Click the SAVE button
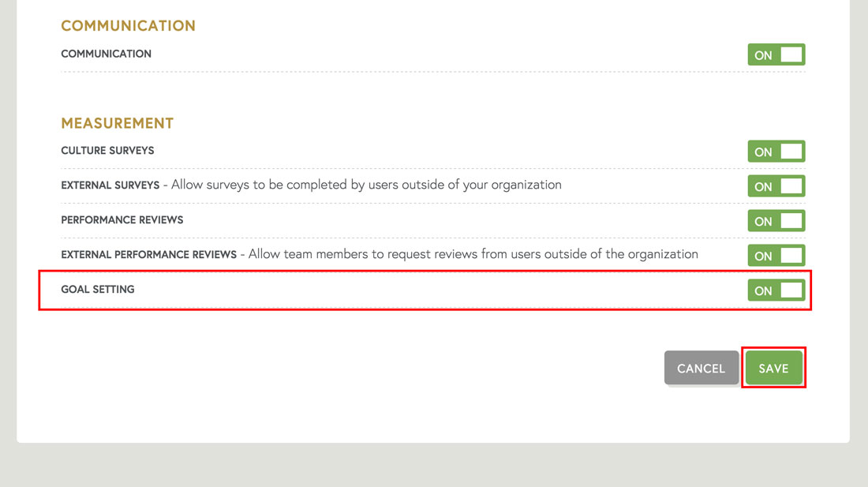This screenshot has width=868, height=487. pos(773,368)
